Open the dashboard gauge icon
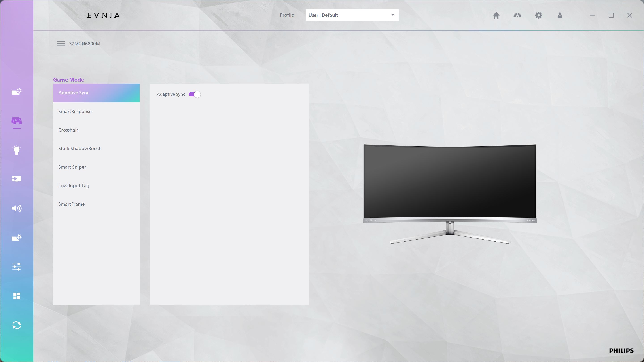644x362 pixels. point(517,15)
